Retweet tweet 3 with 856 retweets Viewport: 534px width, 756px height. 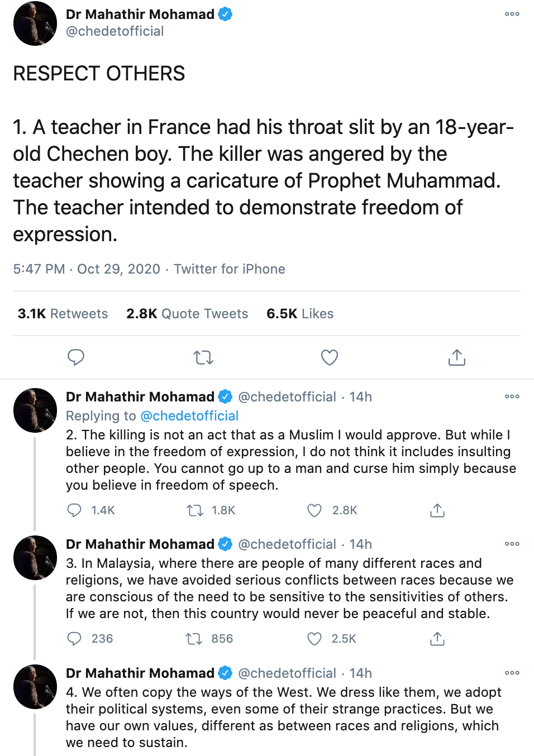click(x=194, y=639)
